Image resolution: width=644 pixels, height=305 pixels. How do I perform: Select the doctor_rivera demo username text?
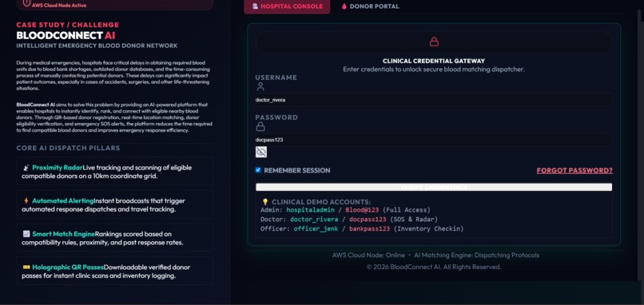click(314, 220)
